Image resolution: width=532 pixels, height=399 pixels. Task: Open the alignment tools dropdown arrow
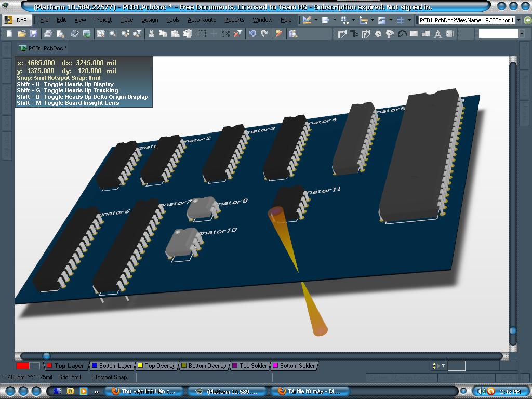(x=335, y=20)
